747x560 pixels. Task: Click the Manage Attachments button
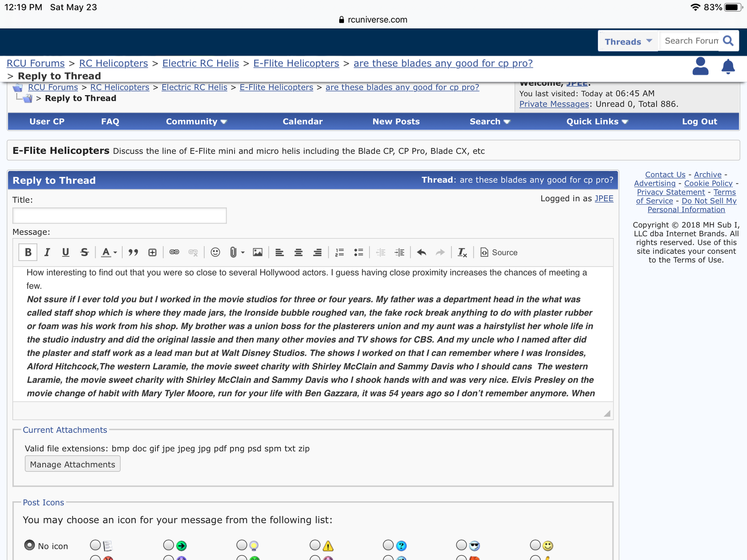click(x=72, y=464)
